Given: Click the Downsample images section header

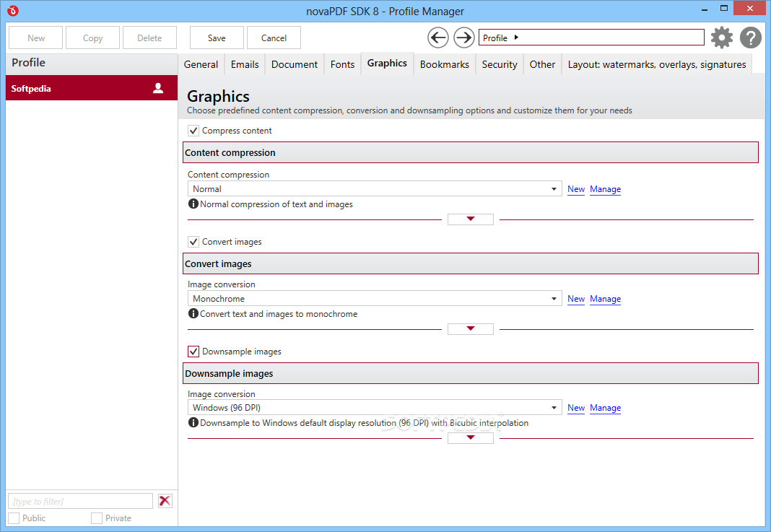Looking at the screenshot, I should tap(471, 373).
